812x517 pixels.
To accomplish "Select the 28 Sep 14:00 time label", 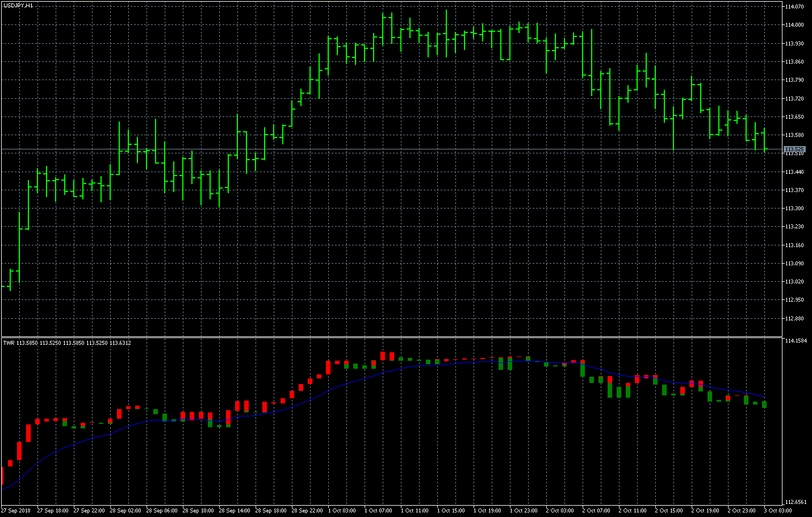I will point(235,510).
